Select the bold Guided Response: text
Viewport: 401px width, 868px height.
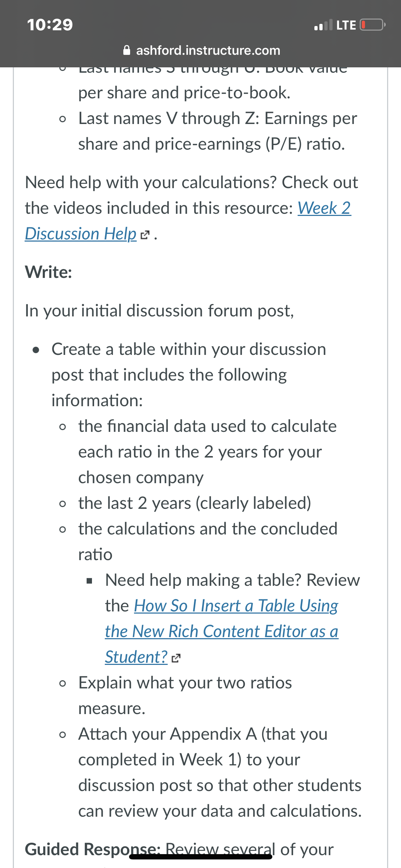pyautogui.click(x=93, y=849)
